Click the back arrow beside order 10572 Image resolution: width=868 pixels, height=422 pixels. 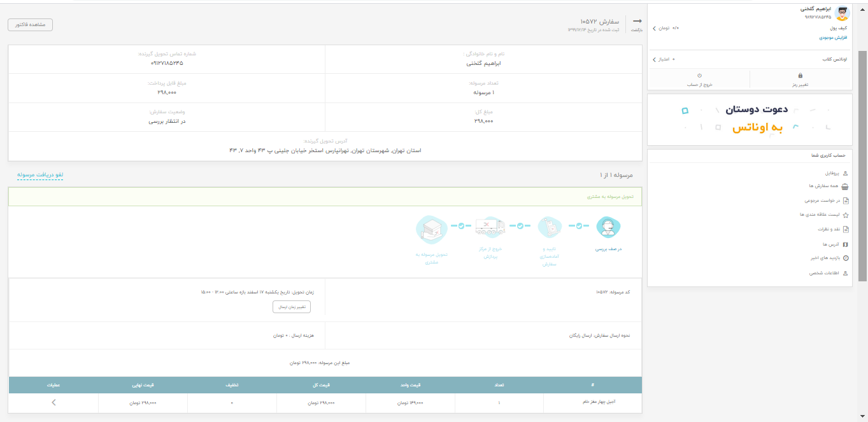click(637, 22)
